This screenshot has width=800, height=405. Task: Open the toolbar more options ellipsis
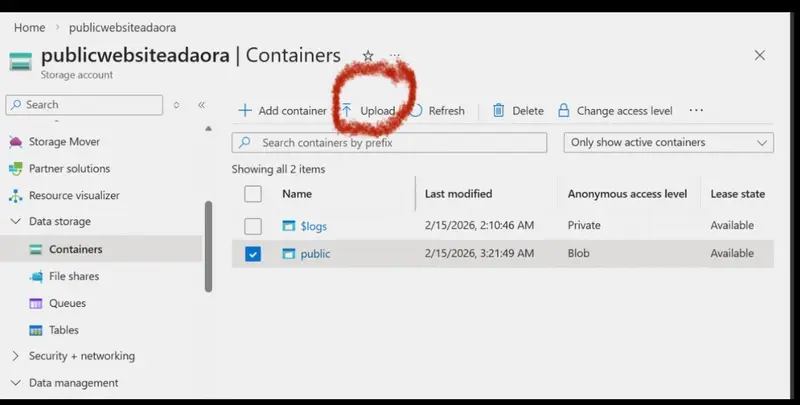tap(696, 110)
